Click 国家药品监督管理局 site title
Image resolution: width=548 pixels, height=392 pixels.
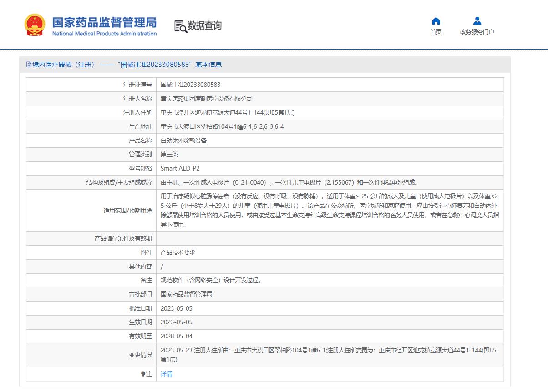point(104,22)
